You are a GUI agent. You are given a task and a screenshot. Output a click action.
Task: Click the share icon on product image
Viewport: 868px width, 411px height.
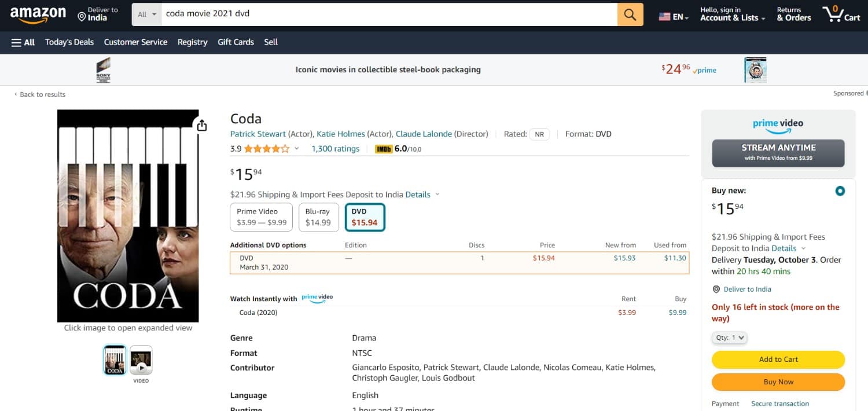(x=201, y=125)
